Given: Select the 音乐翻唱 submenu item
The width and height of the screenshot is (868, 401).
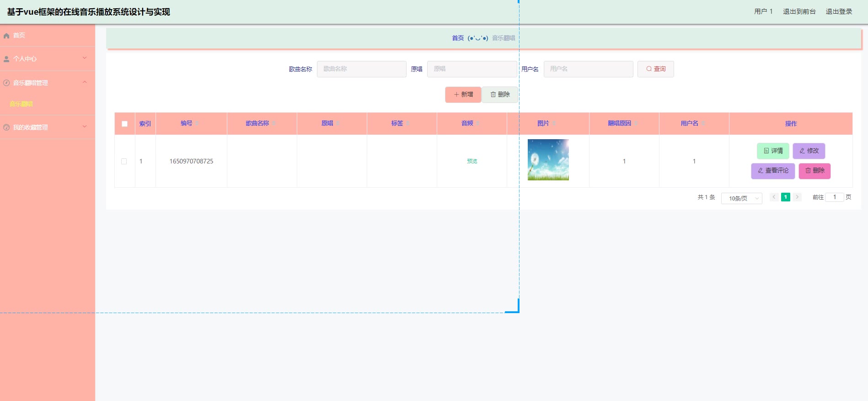Looking at the screenshot, I should point(48,104).
